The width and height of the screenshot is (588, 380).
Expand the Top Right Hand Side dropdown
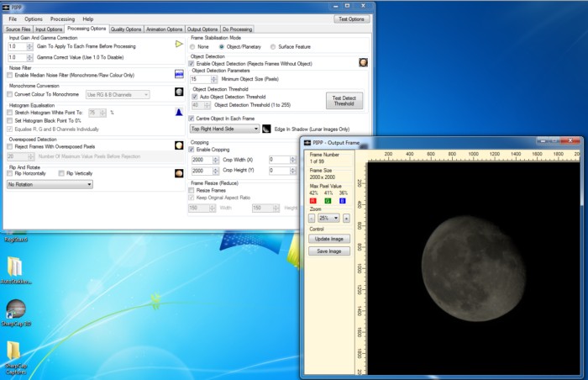click(x=223, y=129)
